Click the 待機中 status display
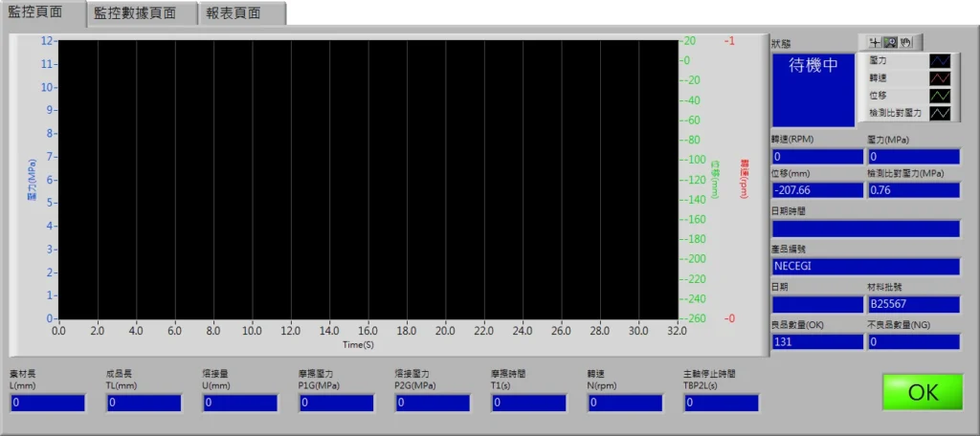Screen dimensions: 980x436 coord(813,89)
